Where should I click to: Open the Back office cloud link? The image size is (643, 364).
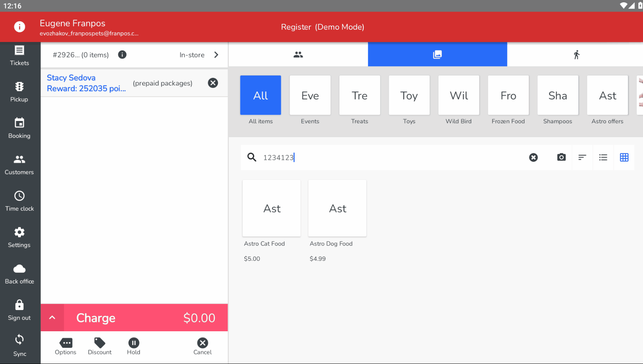tap(20, 274)
